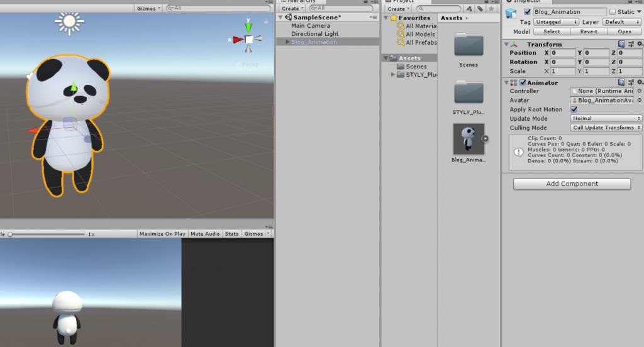
Task: Open the SampleScene options menu icon
Action: (374, 17)
